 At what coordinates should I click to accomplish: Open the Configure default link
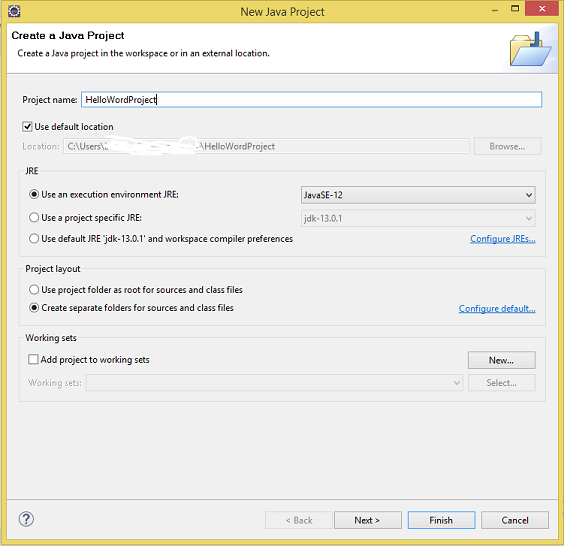pyautogui.click(x=497, y=309)
